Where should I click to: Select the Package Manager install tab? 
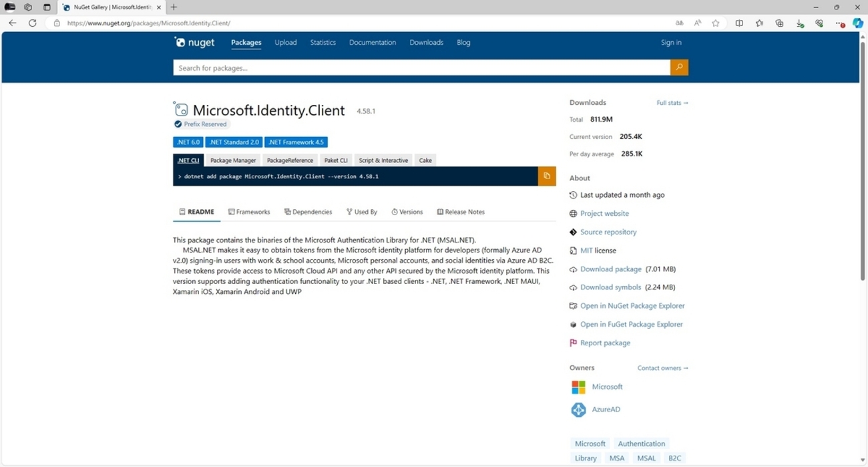click(232, 160)
